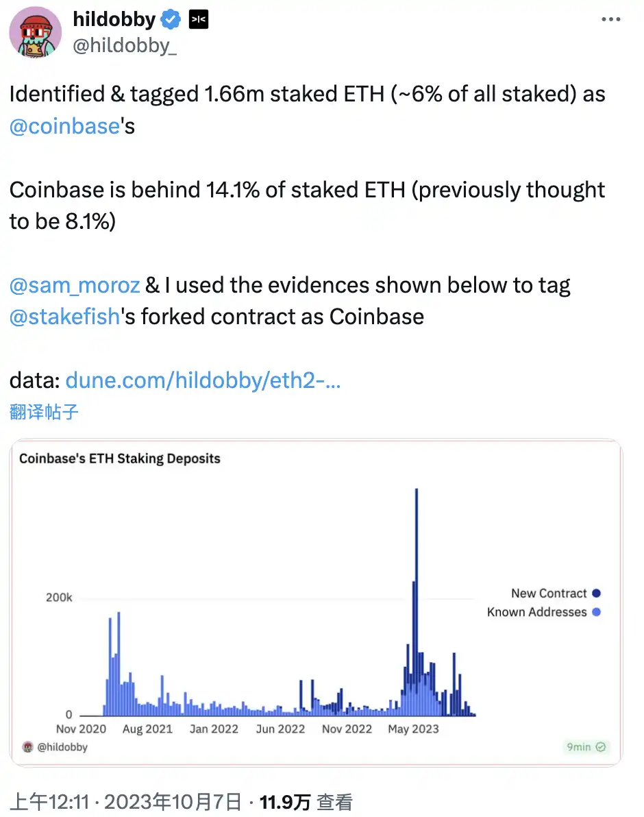Viewport: 644px width, 817px height.
Task: Follow the dune.com/hildobby data link
Action: tap(203, 381)
